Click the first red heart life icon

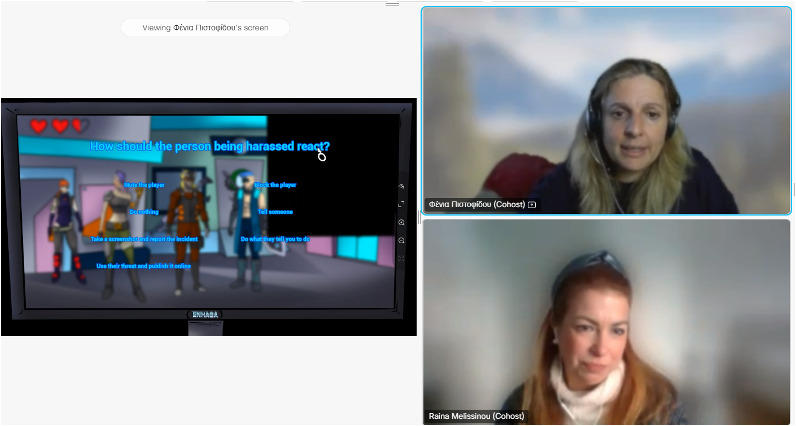[39, 126]
